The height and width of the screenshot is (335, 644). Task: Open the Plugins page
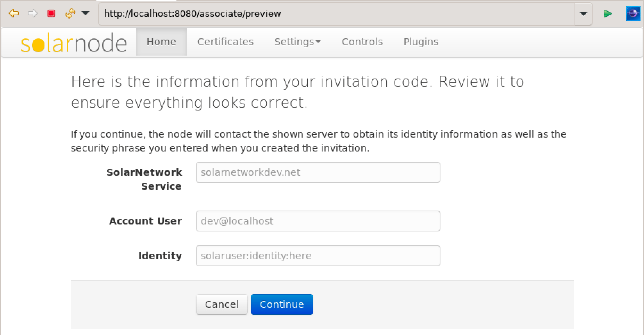tap(421, 42)
